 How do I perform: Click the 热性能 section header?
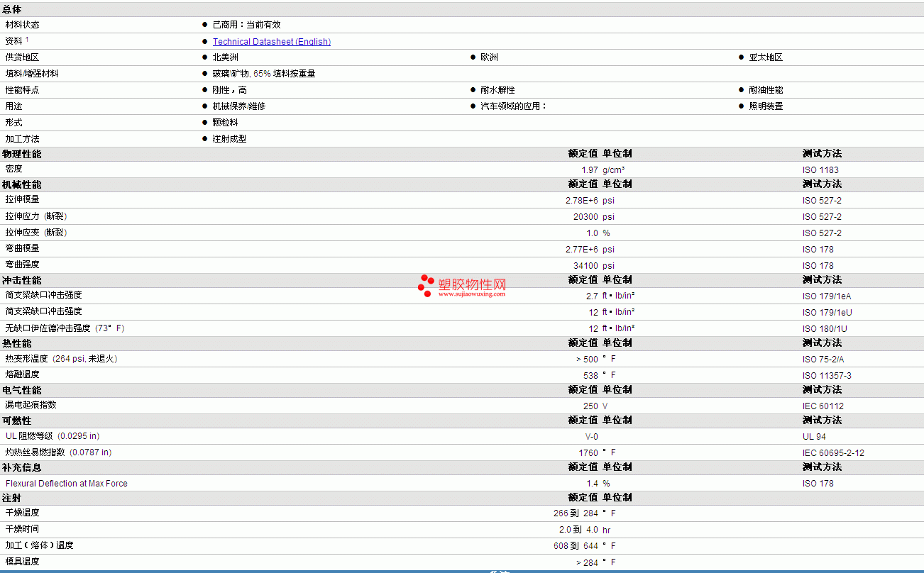click(17, 343)
